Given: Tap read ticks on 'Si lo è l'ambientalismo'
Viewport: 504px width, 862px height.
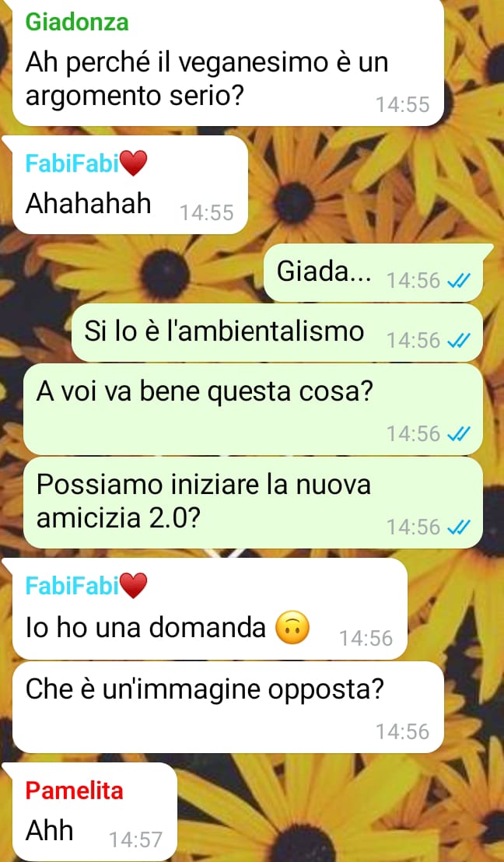Looking at the screenshot, I should click(x=458, y=341).
